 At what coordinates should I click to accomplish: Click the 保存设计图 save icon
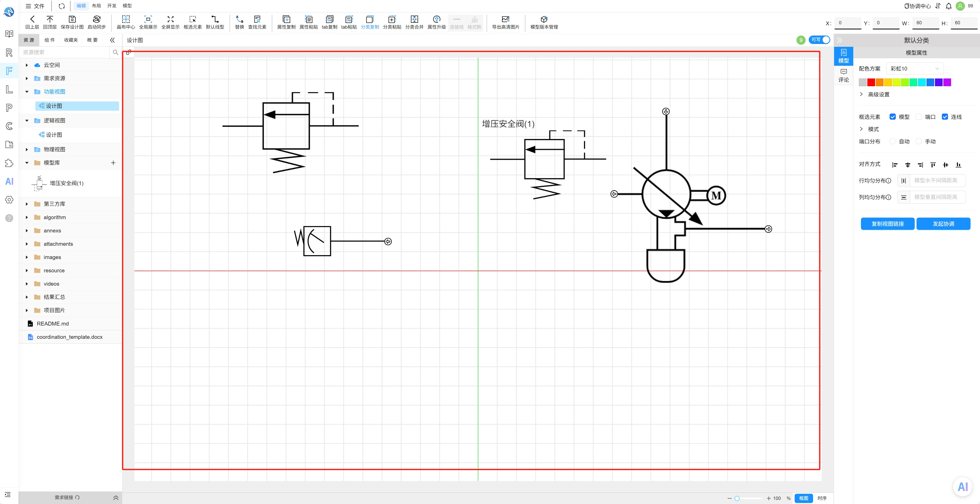coord(72,19)
